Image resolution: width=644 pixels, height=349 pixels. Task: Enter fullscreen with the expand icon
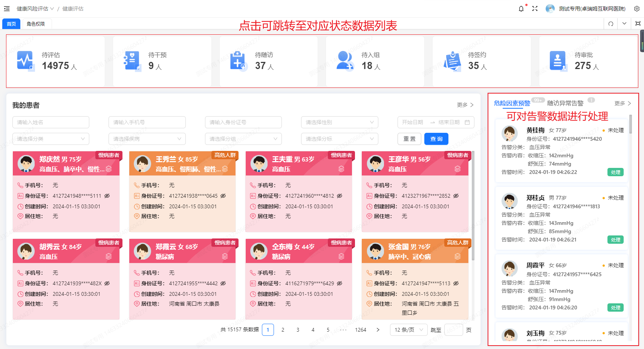pos(535,9)
